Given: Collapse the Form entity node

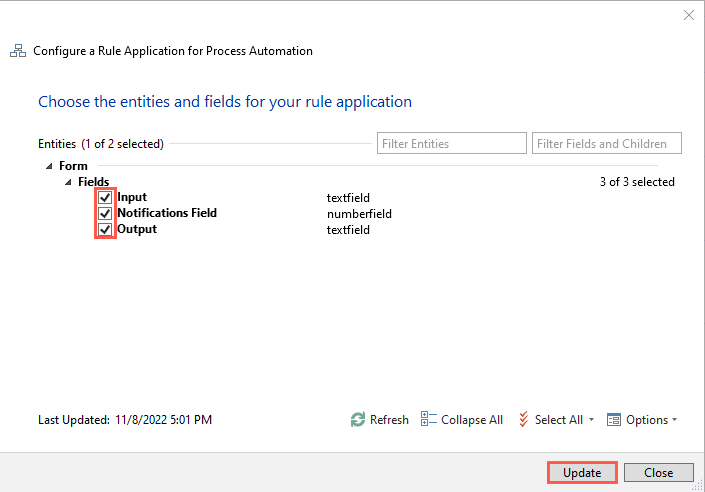Looking at the screenshot, I should (x=49, y=166).
